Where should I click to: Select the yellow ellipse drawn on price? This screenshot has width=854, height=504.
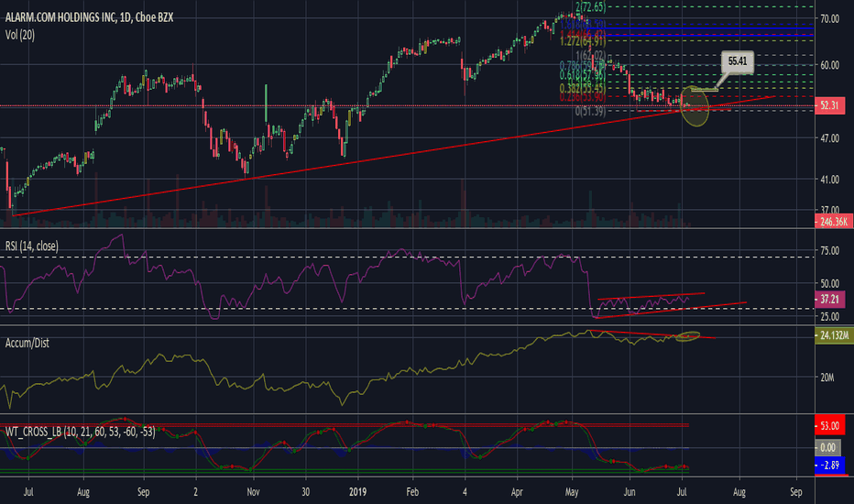(x=695, y=106)
